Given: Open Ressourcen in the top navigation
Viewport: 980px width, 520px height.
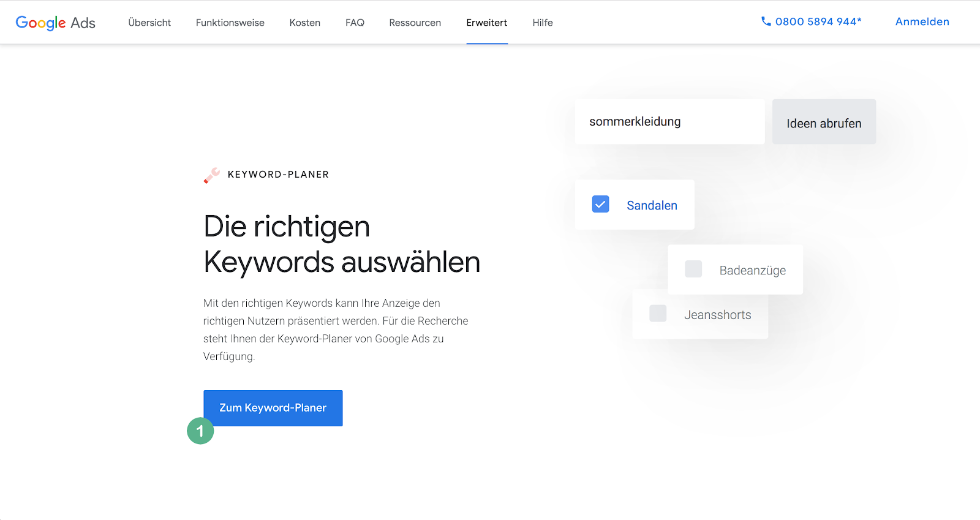Looking at the screenshot, I should [x=415, y=23].
